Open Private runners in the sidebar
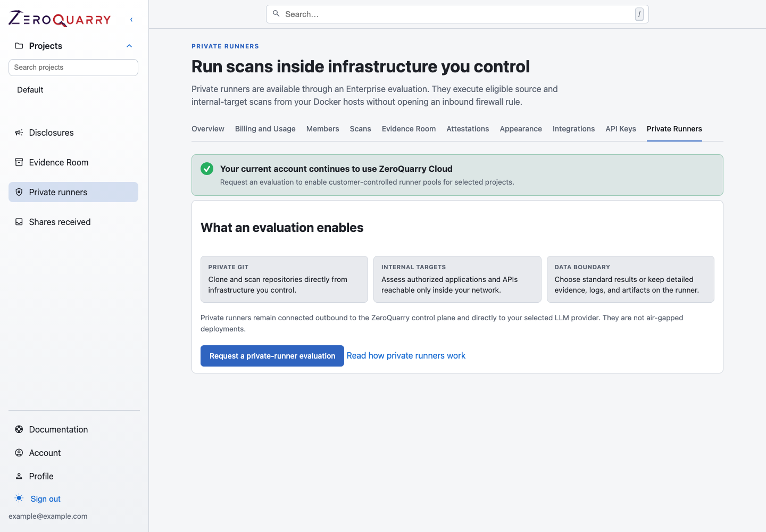The height and width of the screenshot is (532, 766). pyautogui.click(x=73, y=192)
